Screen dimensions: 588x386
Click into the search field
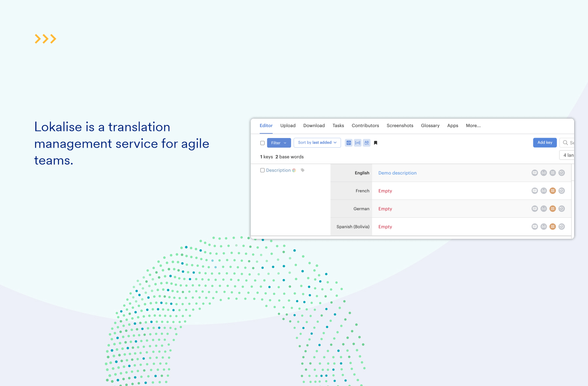(567, 143)
